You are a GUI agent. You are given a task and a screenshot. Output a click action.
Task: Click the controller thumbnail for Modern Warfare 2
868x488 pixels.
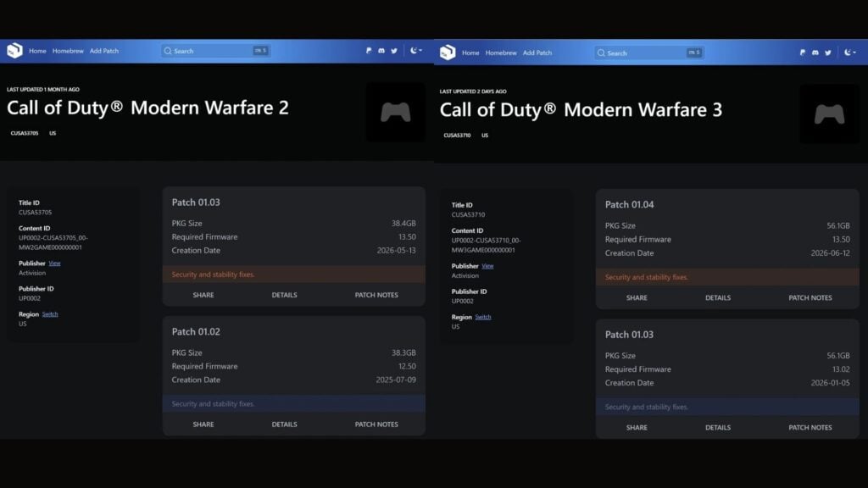click(x=395, y=113)
